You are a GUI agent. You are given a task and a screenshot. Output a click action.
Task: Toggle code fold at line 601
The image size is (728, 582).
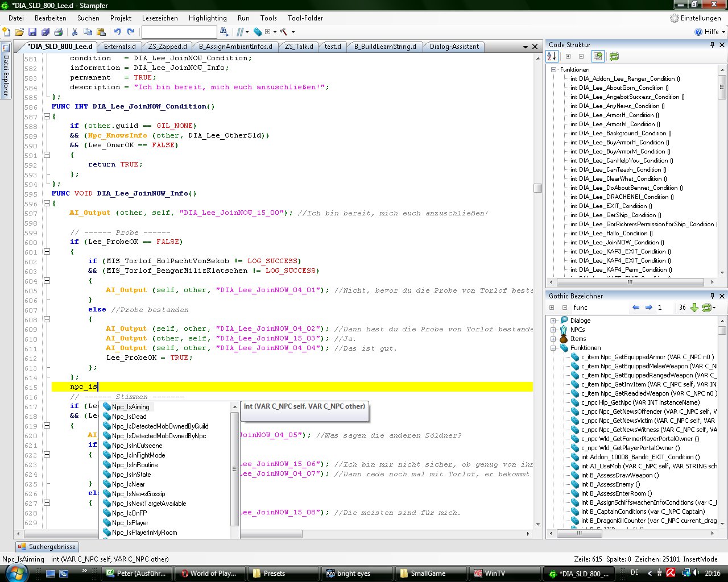click(x=47, y=252)
